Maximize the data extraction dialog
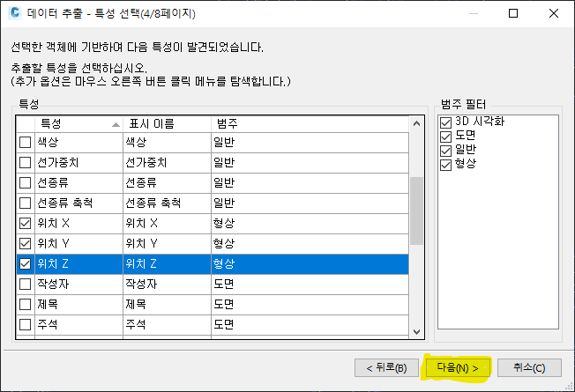This screenshot has width=575, height=392. [513, 13]
